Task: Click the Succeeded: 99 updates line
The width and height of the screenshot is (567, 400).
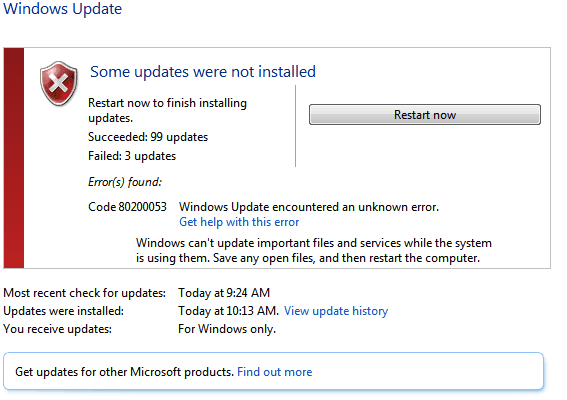Action: pos(148,137)
